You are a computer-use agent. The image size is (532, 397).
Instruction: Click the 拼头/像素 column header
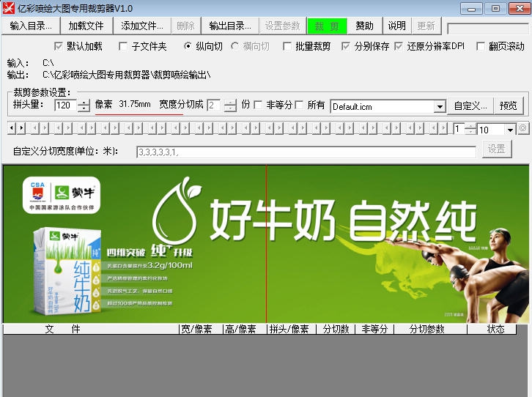292,329
